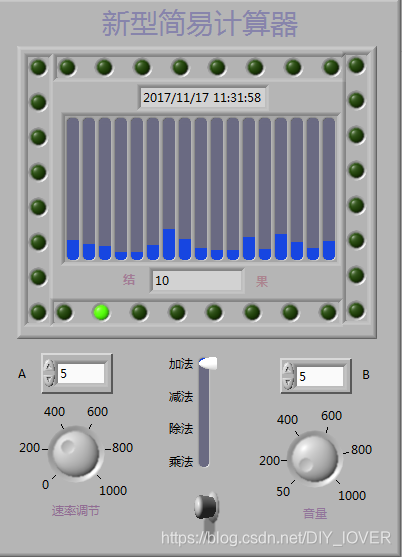402x557 pixels.
Task: Increment the A numeric value up arrow
Action: (49, 366)
